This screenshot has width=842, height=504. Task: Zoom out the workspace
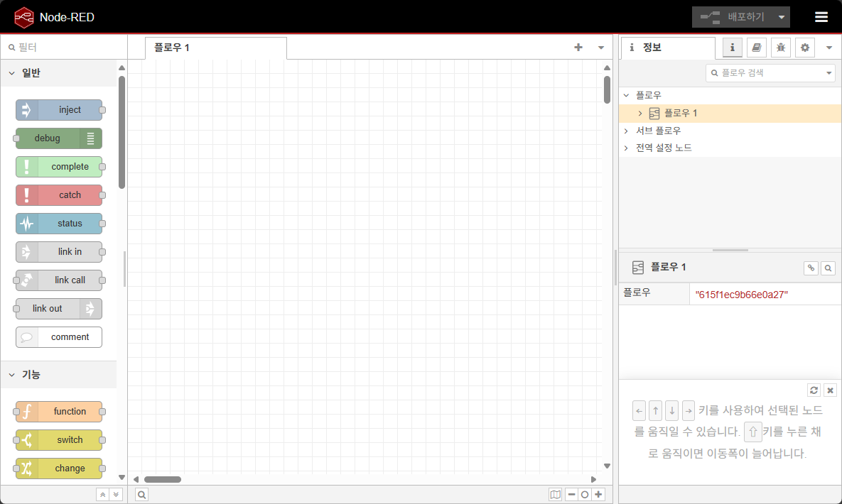pyautogui.click(x=571, y=494)
